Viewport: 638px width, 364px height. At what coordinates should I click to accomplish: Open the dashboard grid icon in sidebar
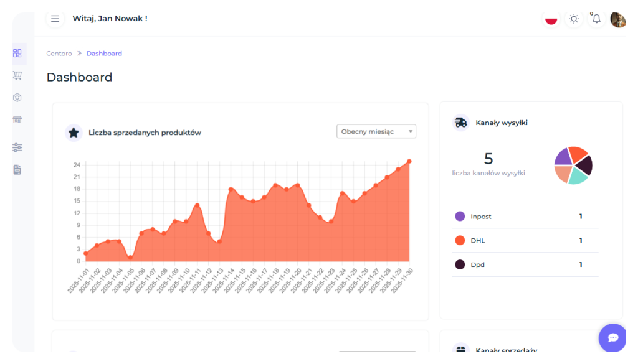point(17,54)
